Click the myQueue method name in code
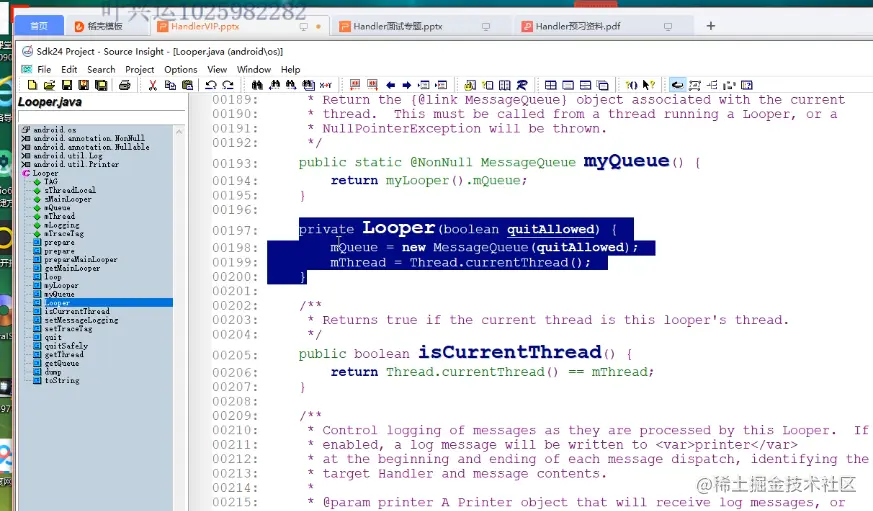 626,161
